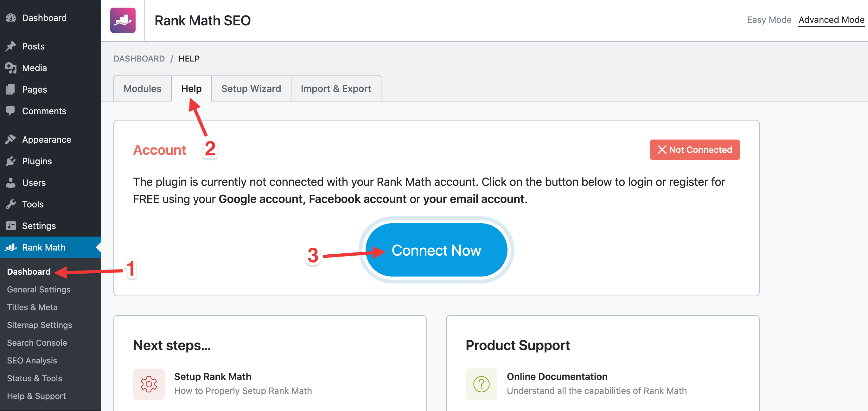Viewport: 868px width, 411px height.
Task: Open Titles & Meta settings
Action: coord(32,307)
